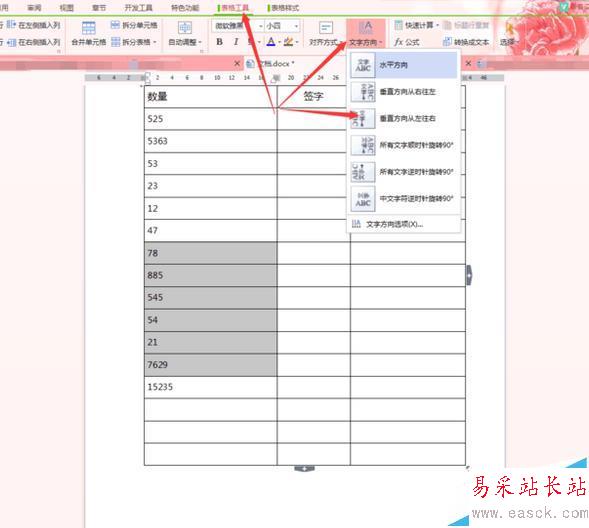Image resolution: width=589 pixels, height=528 pixels.
Task: Click the highlighted cell containing 54
Action: [210, 320]
